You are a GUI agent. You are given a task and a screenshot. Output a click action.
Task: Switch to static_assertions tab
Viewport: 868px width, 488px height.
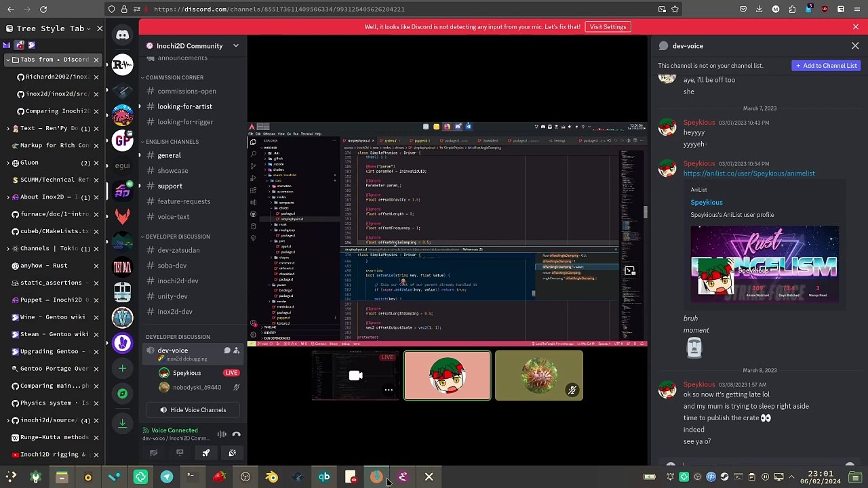(x=53, y=283)
